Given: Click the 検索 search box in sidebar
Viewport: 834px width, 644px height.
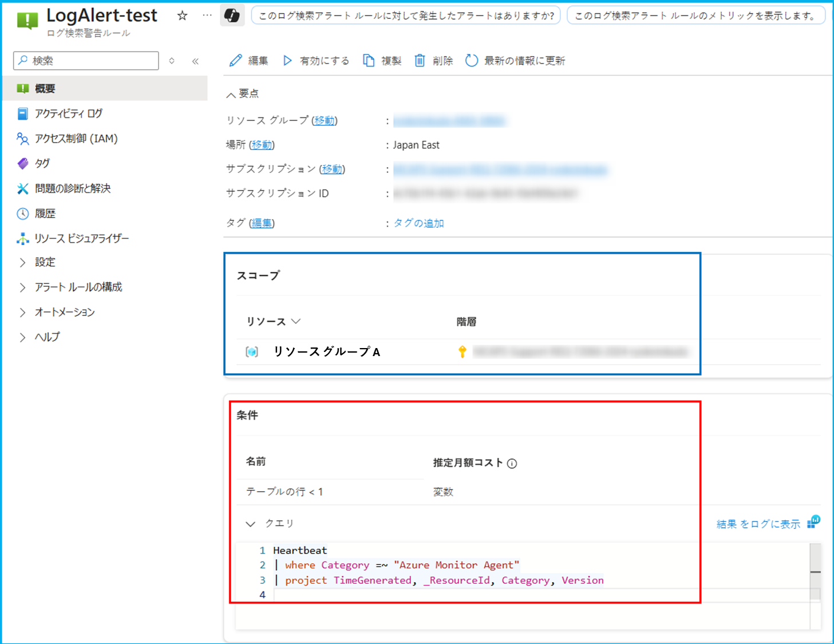Looking at the screenshot, I should click(86, 61).
